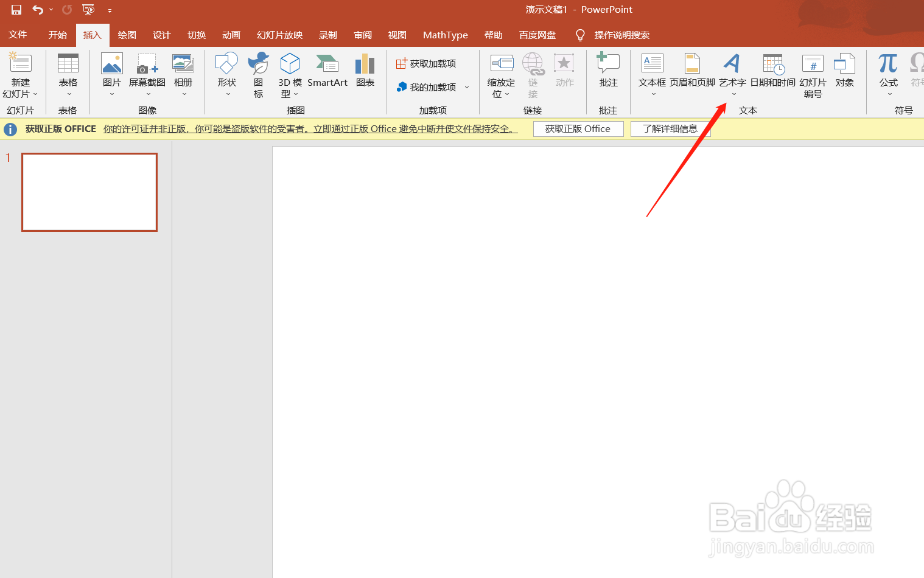Take a screenshot (屏幕截图)

pos(147,75)
